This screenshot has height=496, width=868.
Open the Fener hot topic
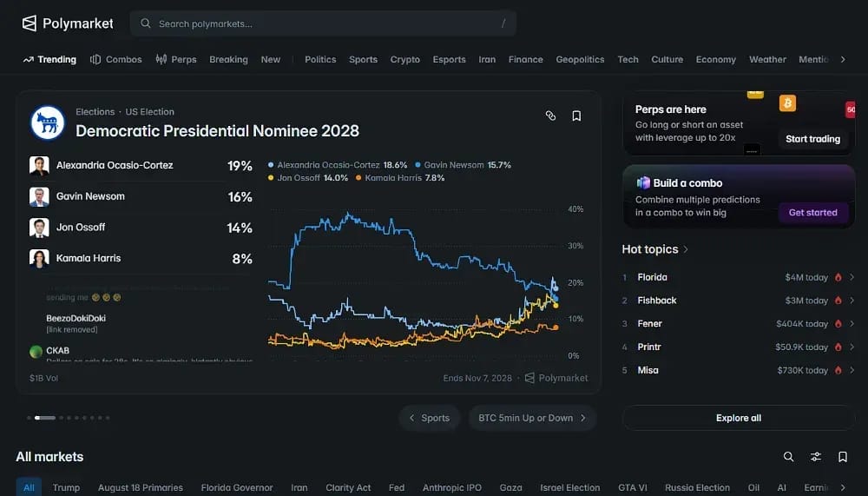650,324
